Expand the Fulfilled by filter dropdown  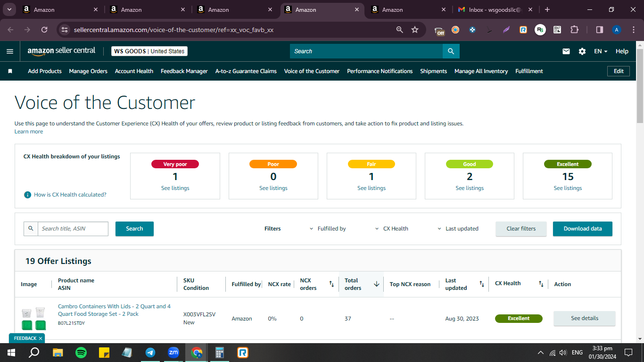pyautogui.click(x=328, y=229)
